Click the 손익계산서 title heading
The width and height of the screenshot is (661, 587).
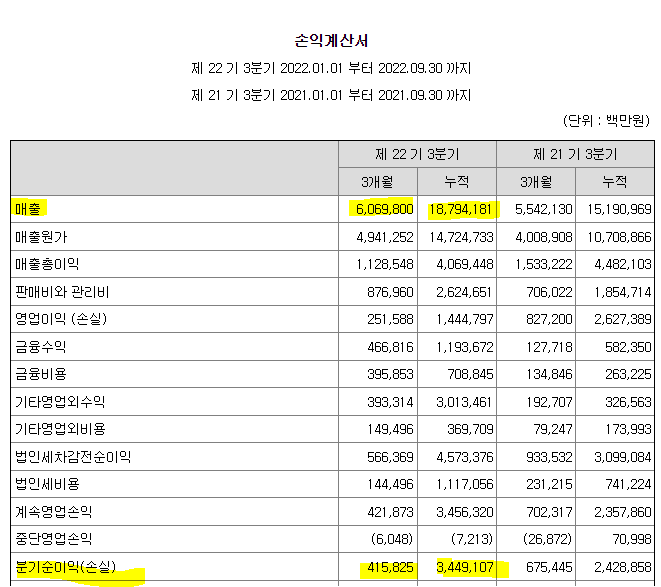point(331,41)
